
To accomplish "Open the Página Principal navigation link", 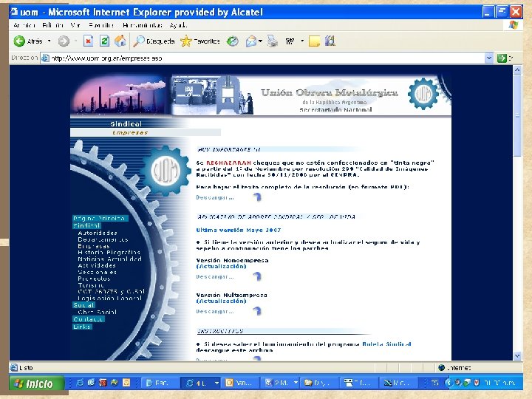I will coord(99,218).
